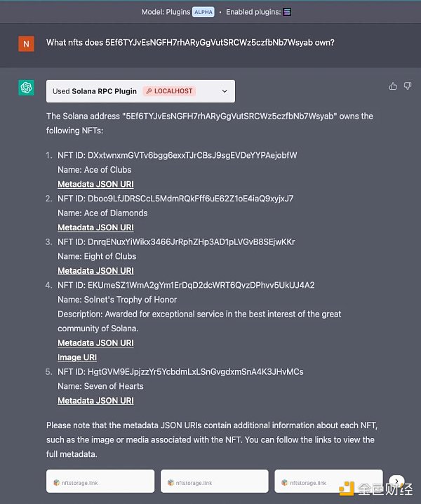Open the Image URI link
Image resolution: width=421 pixels, height=504 pixels.
(x=77, y=357)
